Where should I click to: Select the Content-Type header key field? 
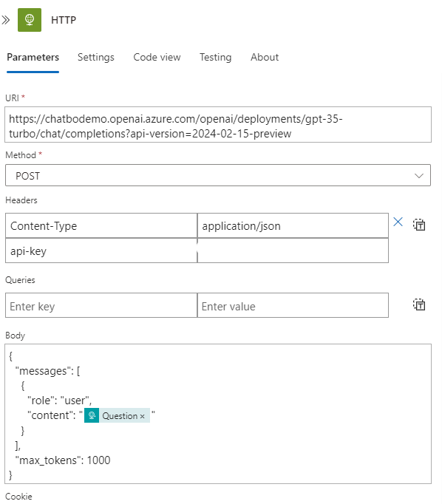101,225
